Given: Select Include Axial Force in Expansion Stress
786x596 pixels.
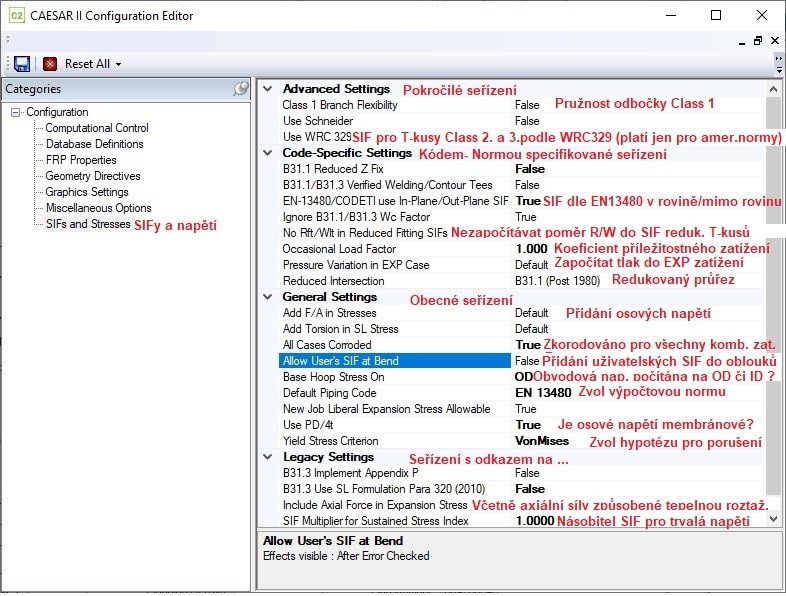Looking at the screenshot, I should point(375,505).
